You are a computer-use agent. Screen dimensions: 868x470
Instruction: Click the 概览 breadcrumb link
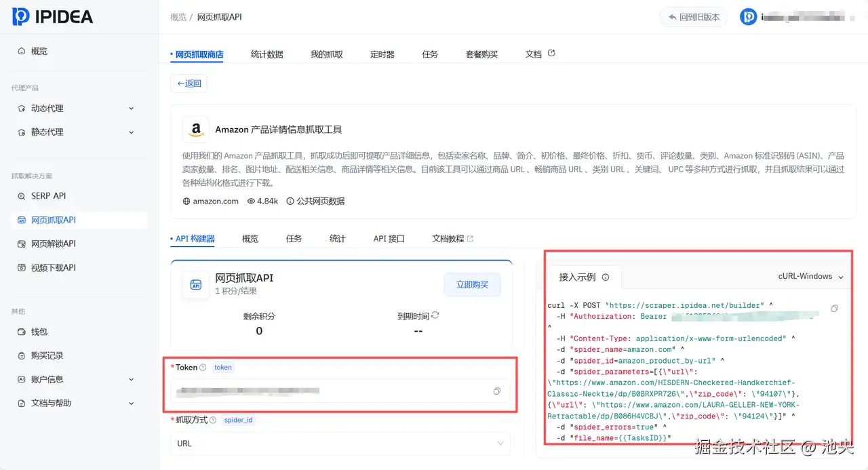pyautogui.click(x=178, y=17)
